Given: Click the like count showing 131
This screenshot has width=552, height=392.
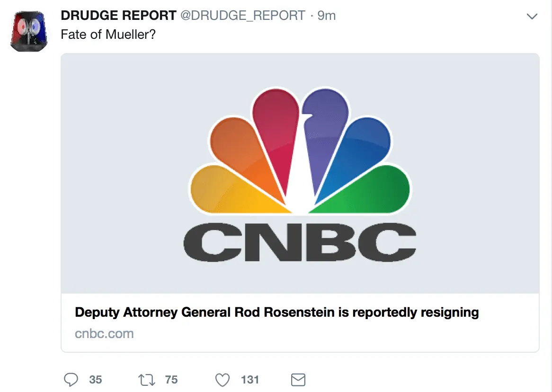Looking at the screenshot, I should pos(249,380).
